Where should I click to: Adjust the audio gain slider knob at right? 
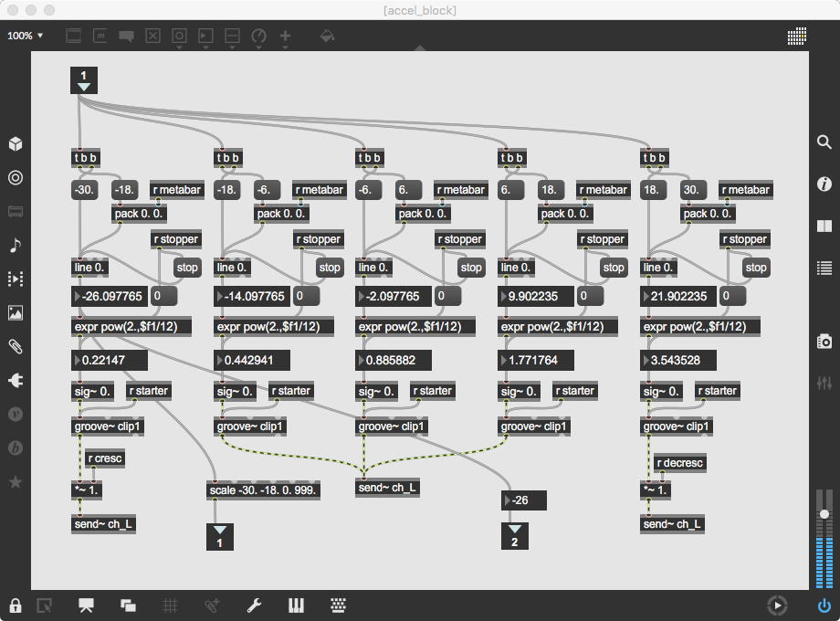(824, 514)
